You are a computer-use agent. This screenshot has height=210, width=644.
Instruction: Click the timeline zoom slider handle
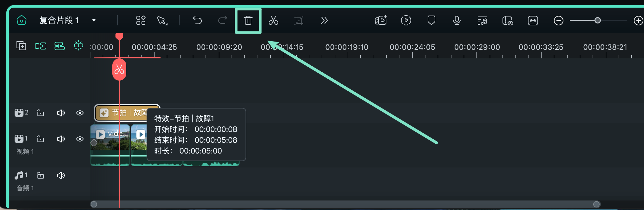click(x=598, y=21)
